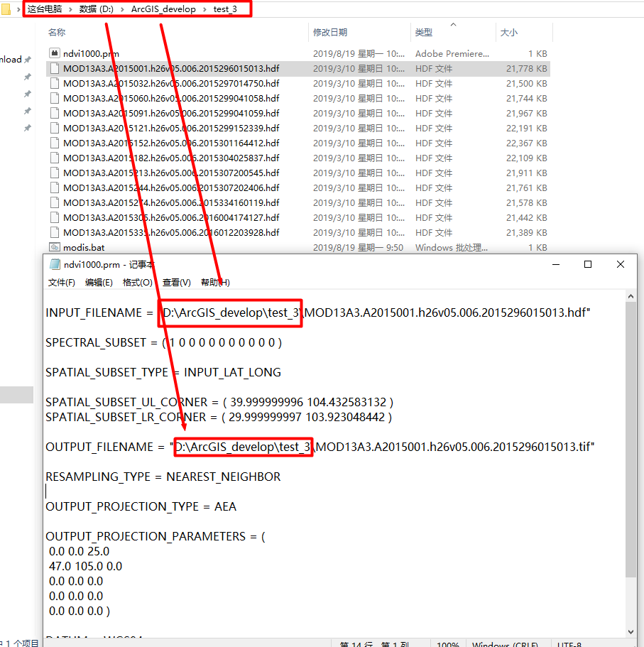Screen dimensions: 644x647
Task: Click in INPUT_FILENAME line of text
Action: pos(318,312)
